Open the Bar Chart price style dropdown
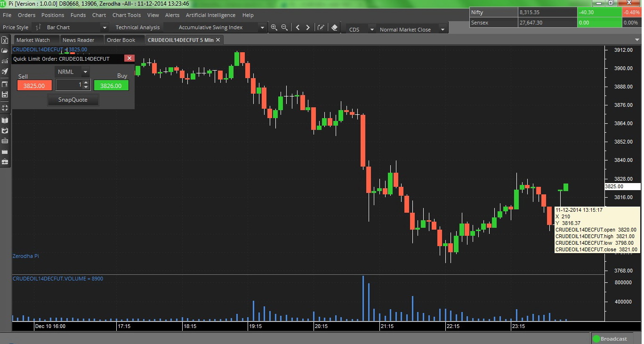Viewport: 644px width, 344px height. click(105, 28)
